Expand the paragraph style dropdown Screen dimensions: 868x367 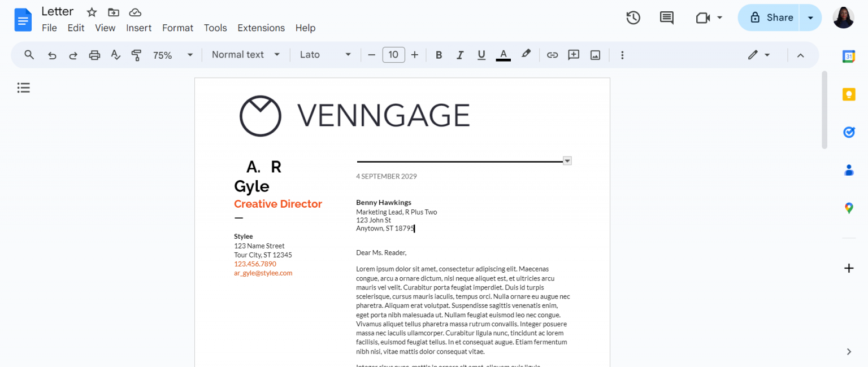(245, 54)
